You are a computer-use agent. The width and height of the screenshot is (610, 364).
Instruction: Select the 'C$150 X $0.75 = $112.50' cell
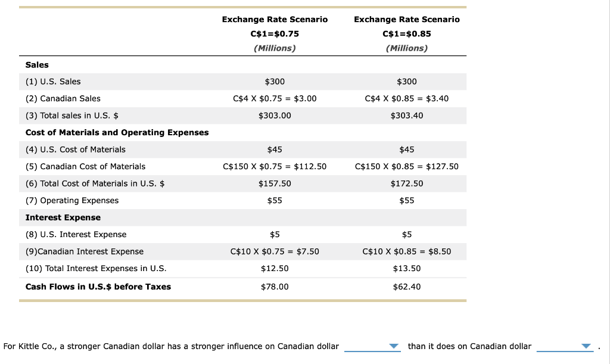point(275,166)
